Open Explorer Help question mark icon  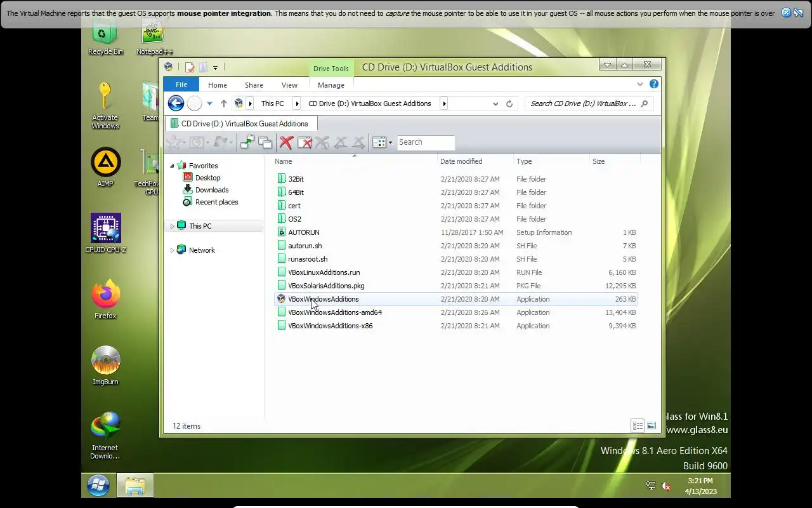click(654, 84)
